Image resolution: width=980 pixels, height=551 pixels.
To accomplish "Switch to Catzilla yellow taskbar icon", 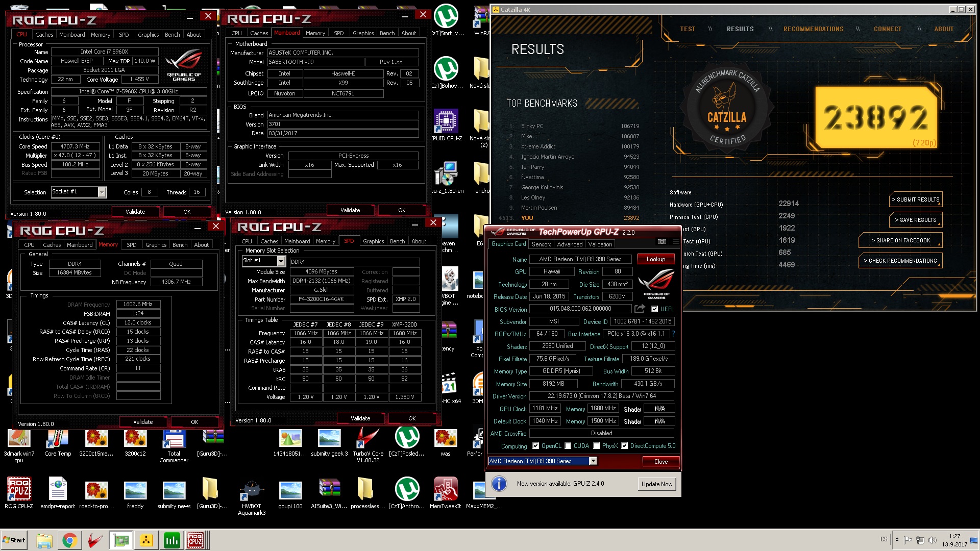I will [146, 540].
